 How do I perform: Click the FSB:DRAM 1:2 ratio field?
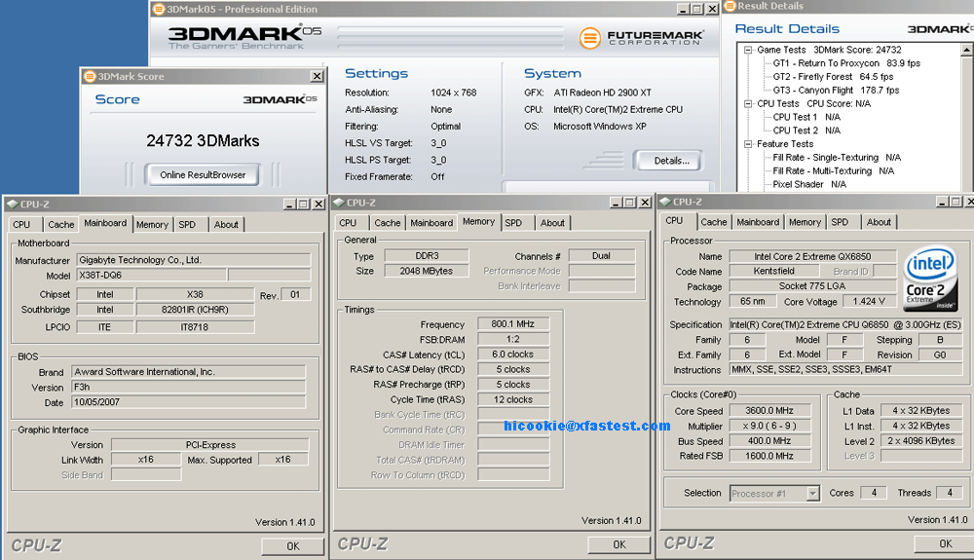pyautogui.click(x=513, y=339)
